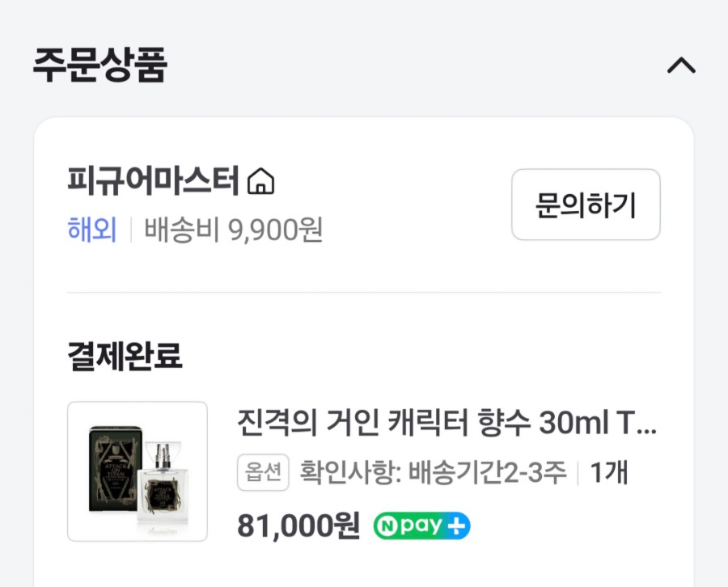
Task: Click the green N logo in Npay badge
Action: [x=386, y=526]
